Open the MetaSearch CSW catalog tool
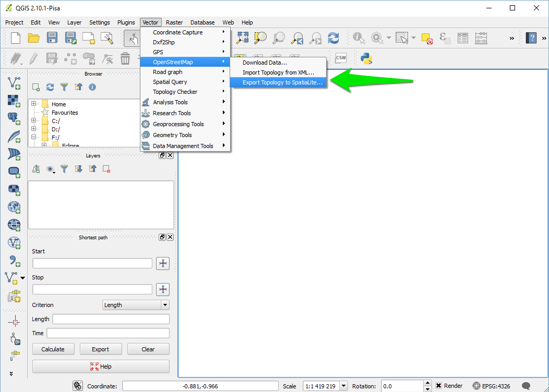549x392 pixels. 340,58
